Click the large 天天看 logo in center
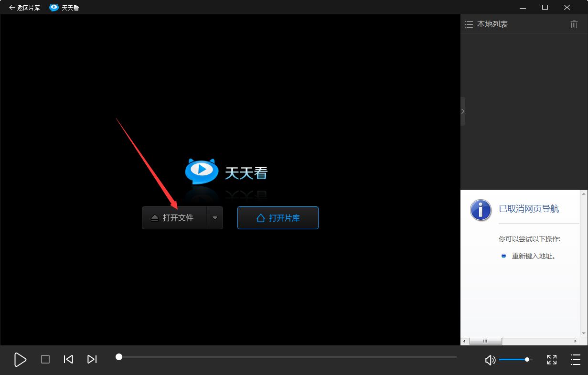 point(226,172)
